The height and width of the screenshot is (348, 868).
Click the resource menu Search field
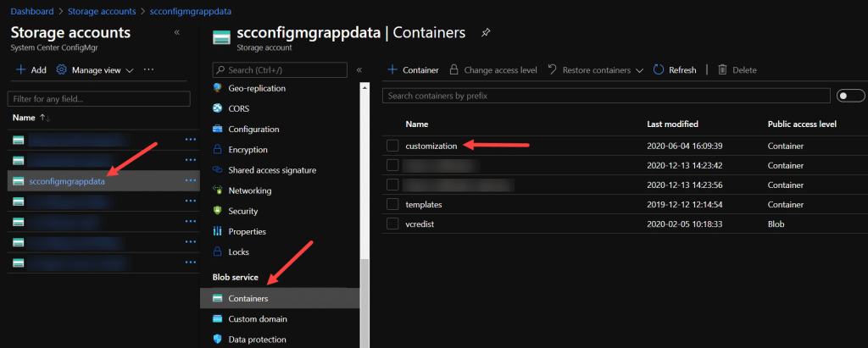[280, 69]
